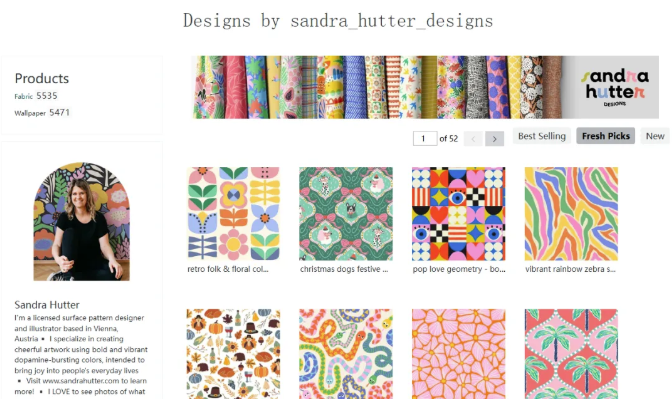Open retro folk & floral design thumbnail
The width and height of the screenshot is (672, 404).
pos(233,213)
